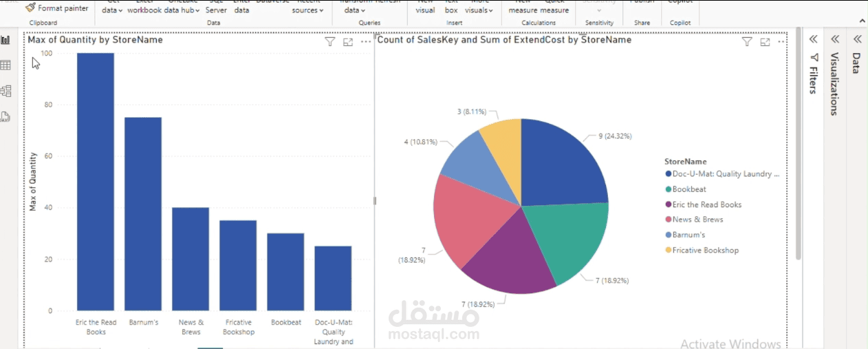Click the News & Brews axis label
The height and width of the screenshot is (349, 868).
[x=191, y=327]
